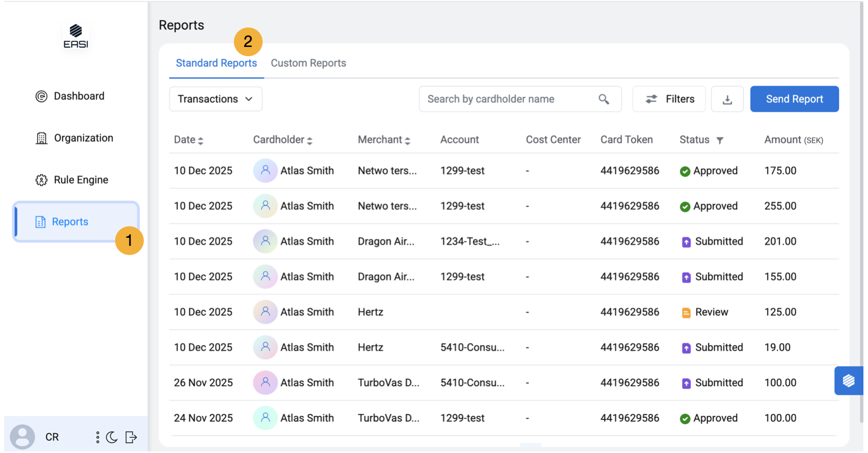868x453 pixels.
Task: Click the EASI logo
Action: pyautogui.click(x=75, y=36)
